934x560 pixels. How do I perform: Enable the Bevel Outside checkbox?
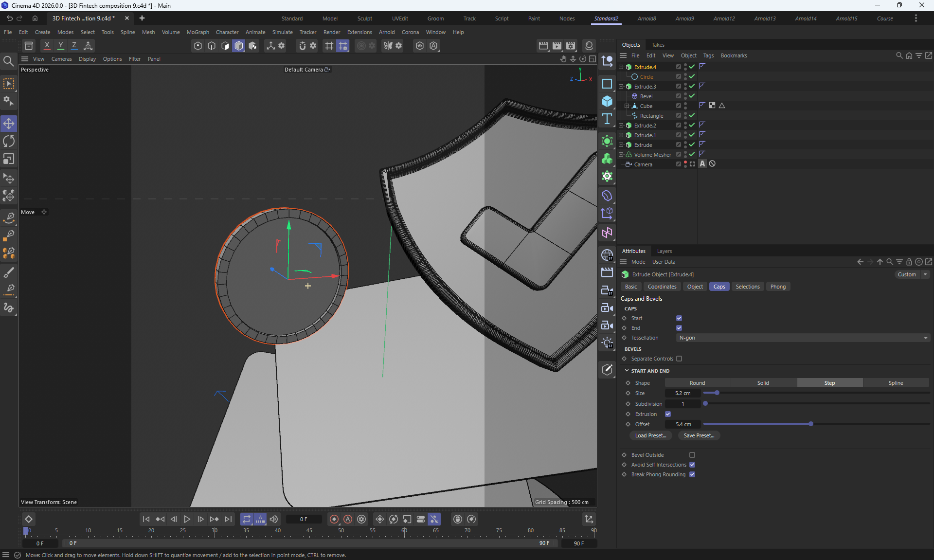point(692,455)
